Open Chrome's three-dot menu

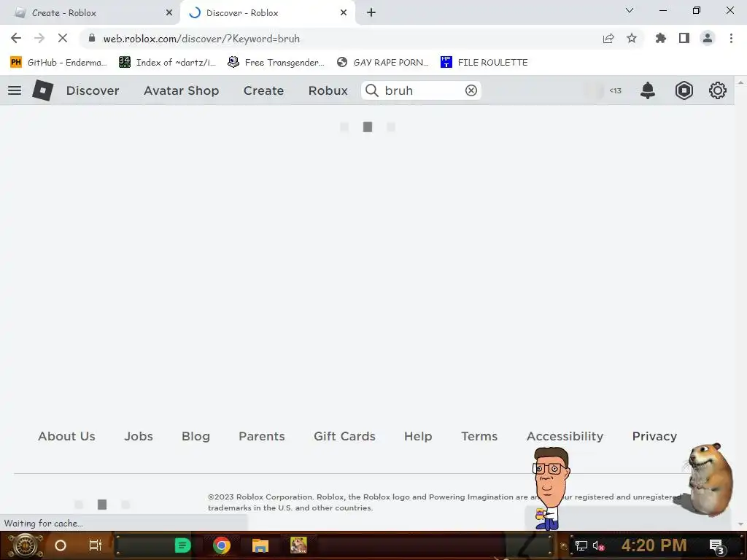coord(731,38)
